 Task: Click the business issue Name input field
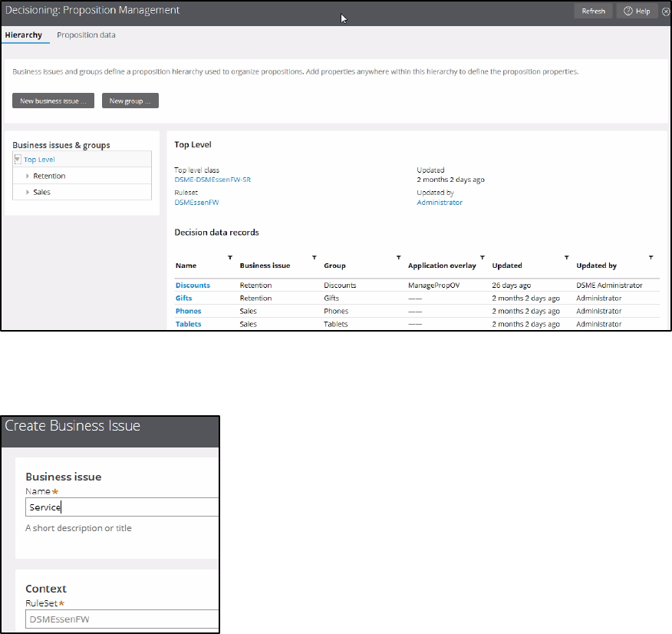click(122, 507)
